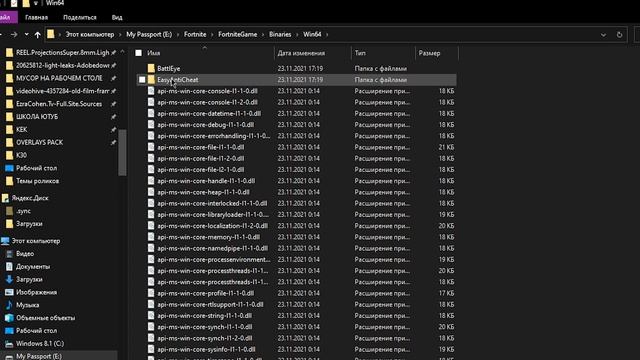Screen dimensions: 640x360
Task: Open Изображения library icon in sidebar
Action: [9, 292]
